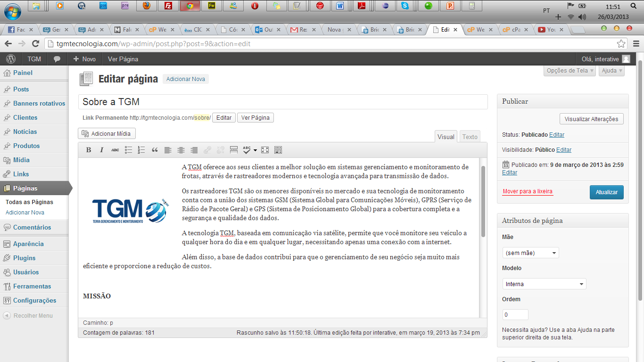Screen dimensions: 644x362
Task: Align text left in editor
Action: (x=168, y=150)
